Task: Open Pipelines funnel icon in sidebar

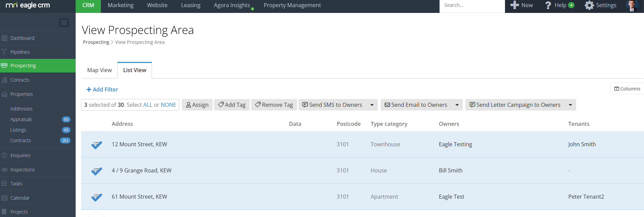Action: point(4,52)
